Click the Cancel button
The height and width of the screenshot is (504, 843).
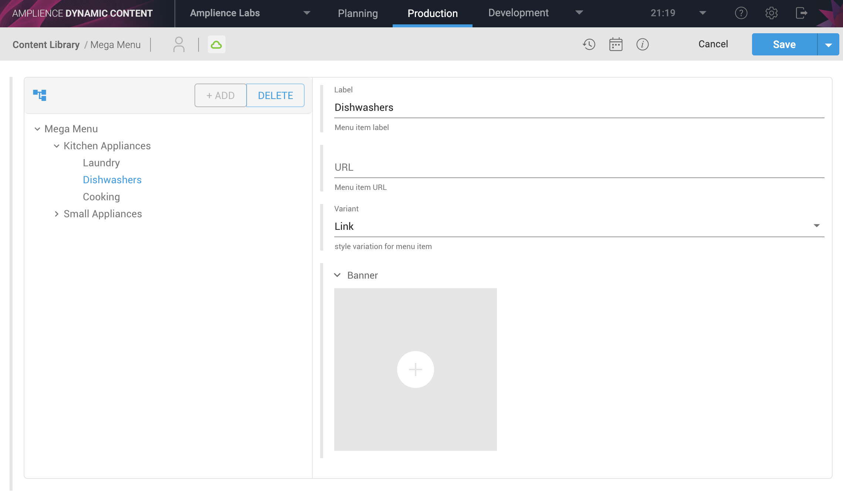click(x=713, y=44)
